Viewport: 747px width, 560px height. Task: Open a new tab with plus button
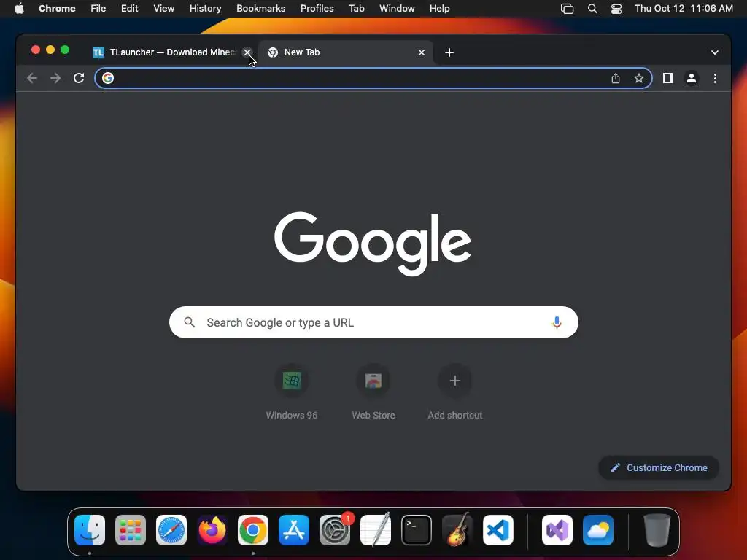[x=449, y=52]
